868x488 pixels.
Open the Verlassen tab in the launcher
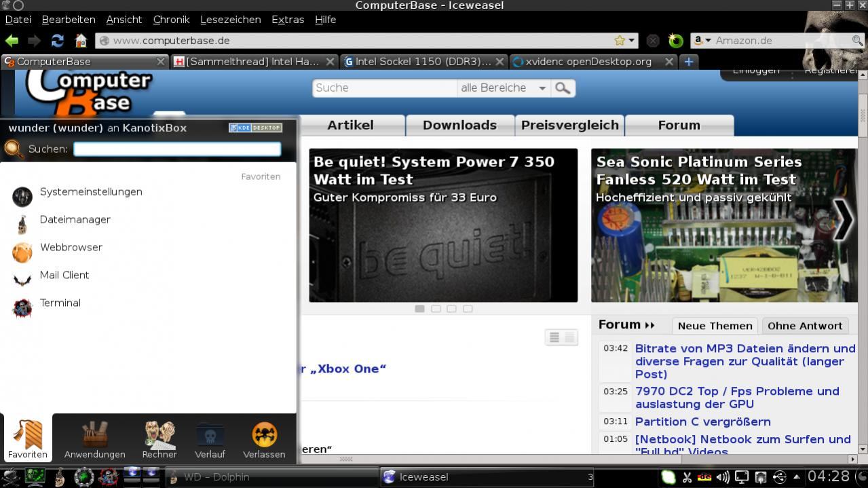[x=264, y=439]
